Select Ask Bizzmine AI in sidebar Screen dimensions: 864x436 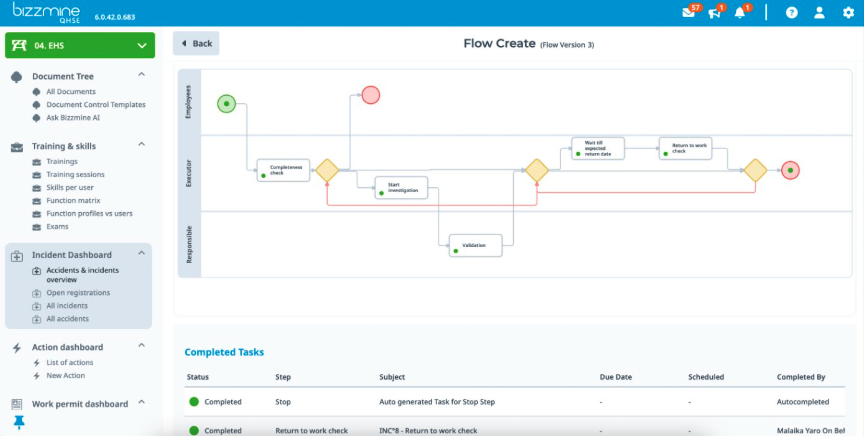(x=73, y=117)
